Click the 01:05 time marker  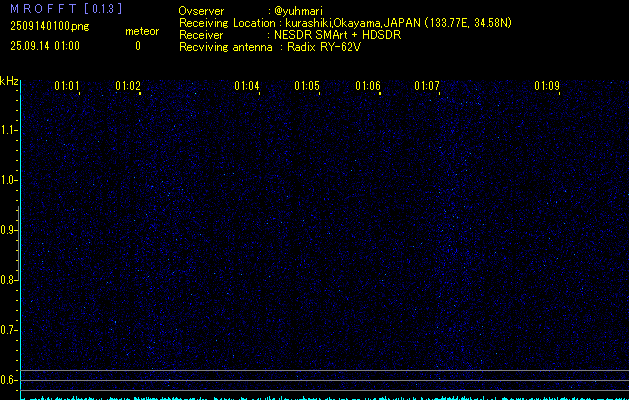[307, 85]
